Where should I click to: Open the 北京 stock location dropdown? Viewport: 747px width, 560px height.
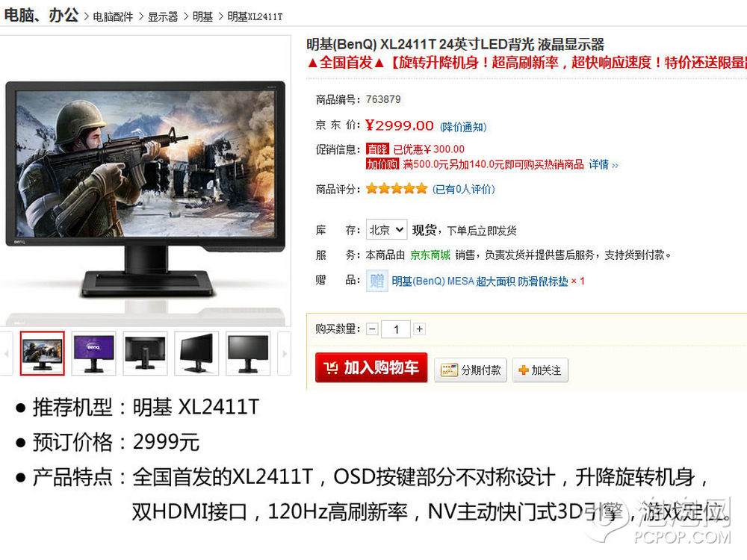click(x=386, y=229)
